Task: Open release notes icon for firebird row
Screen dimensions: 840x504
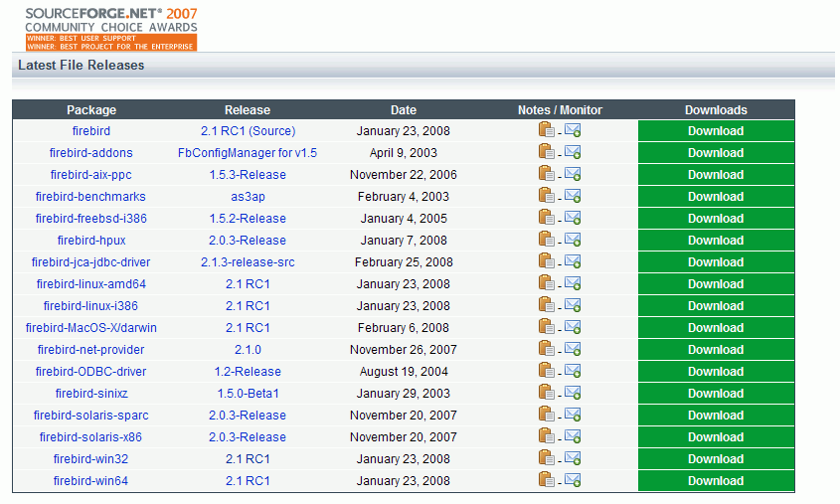Action: tap(546, 130)
